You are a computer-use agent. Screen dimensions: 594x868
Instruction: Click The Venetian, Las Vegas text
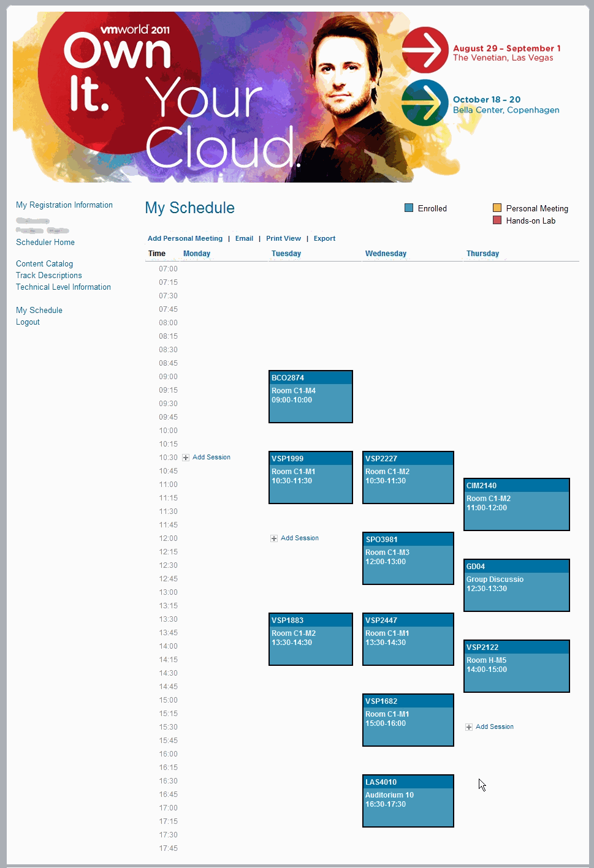(x=503, y=58)
